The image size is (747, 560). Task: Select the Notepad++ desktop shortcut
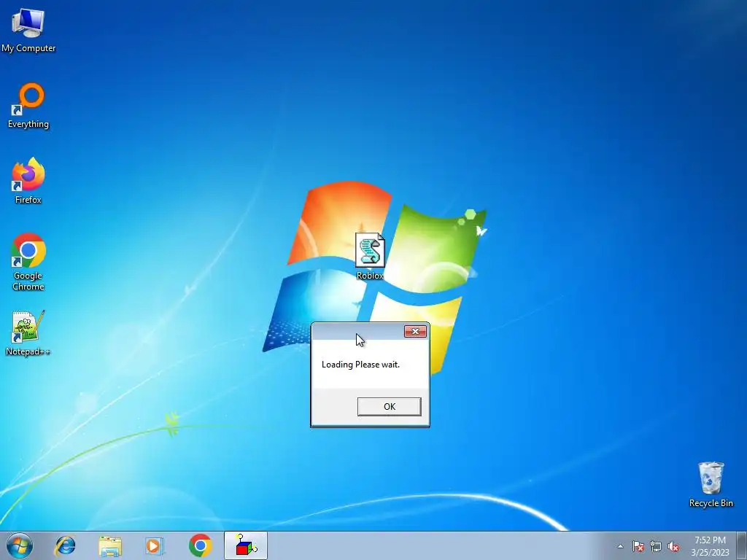(x=28, y=332)
